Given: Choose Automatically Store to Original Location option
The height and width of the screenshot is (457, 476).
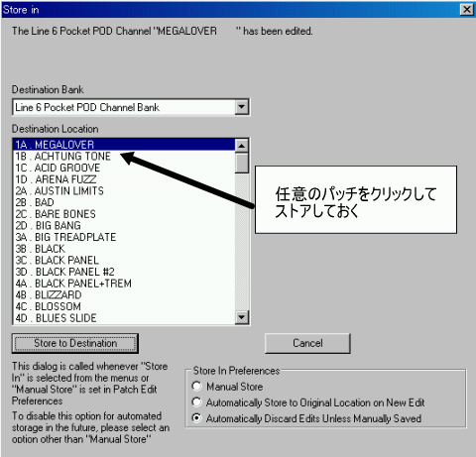Looking at the screenshot, I should click(196, 402).
